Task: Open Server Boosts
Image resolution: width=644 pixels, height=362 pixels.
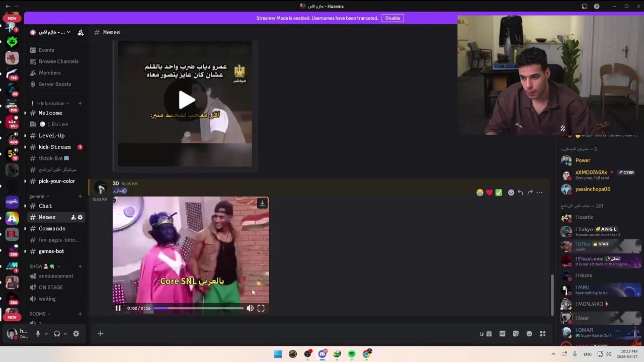Action: click(55, 84)
